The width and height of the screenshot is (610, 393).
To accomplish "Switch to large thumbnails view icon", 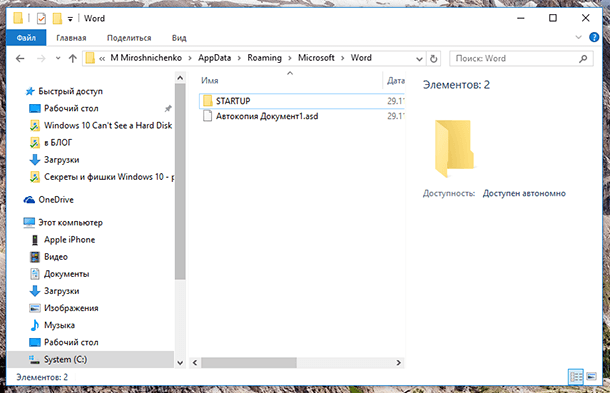I will [x=591, y=377].
